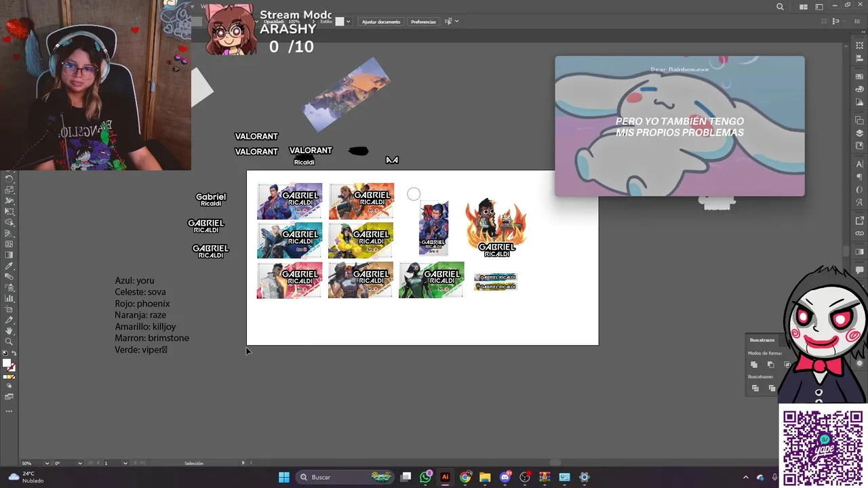868x488 pixels.
Task: Click Unite in Buscatrazos shape modes
Action: [754, 365]
